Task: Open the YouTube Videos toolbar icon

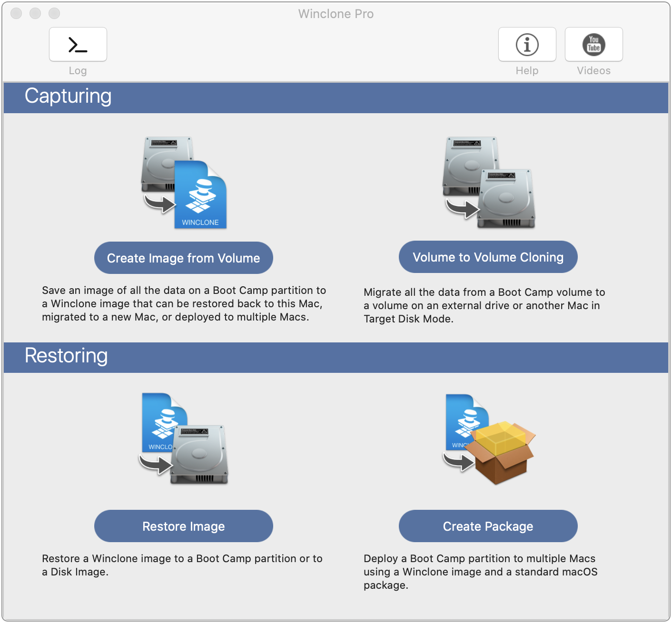Action: (x=594, y=44)
